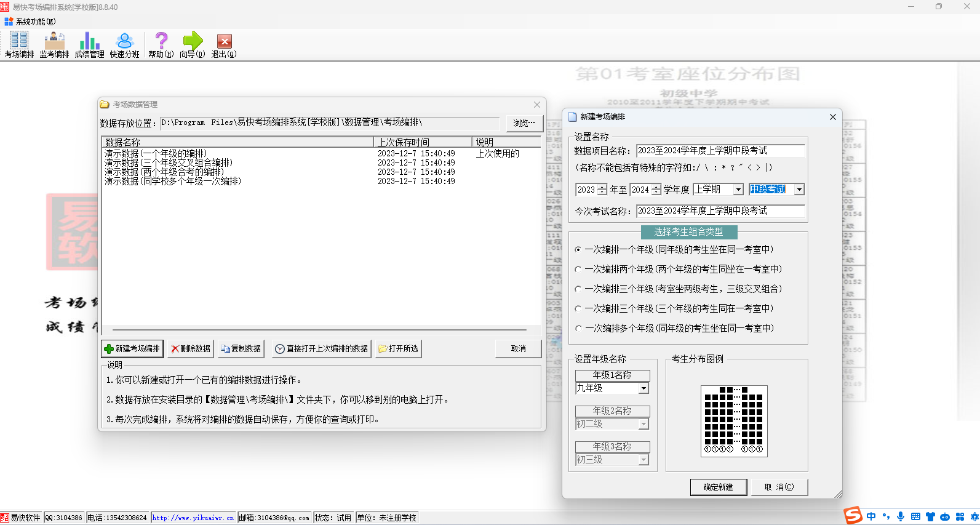The width and height of the screenshot is (980, 525).
Task: Activate Sogou voice input microphone
Action: coord(901,517)
